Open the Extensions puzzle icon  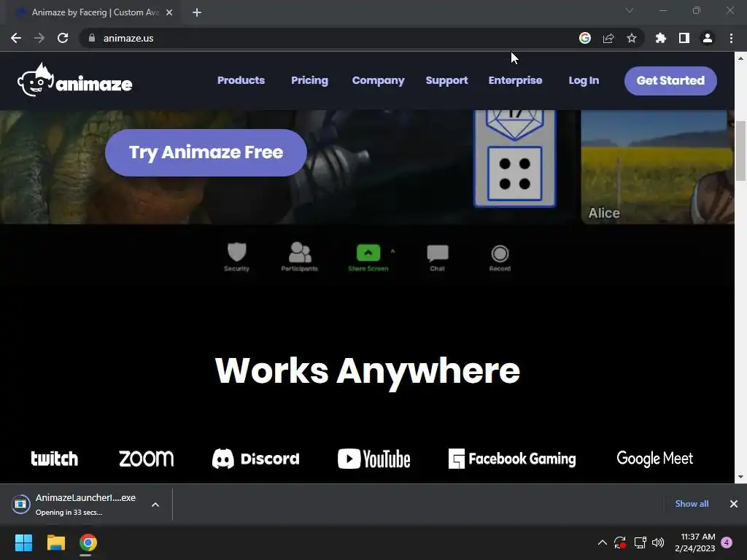pyautogui.click(x=661, y=38)
